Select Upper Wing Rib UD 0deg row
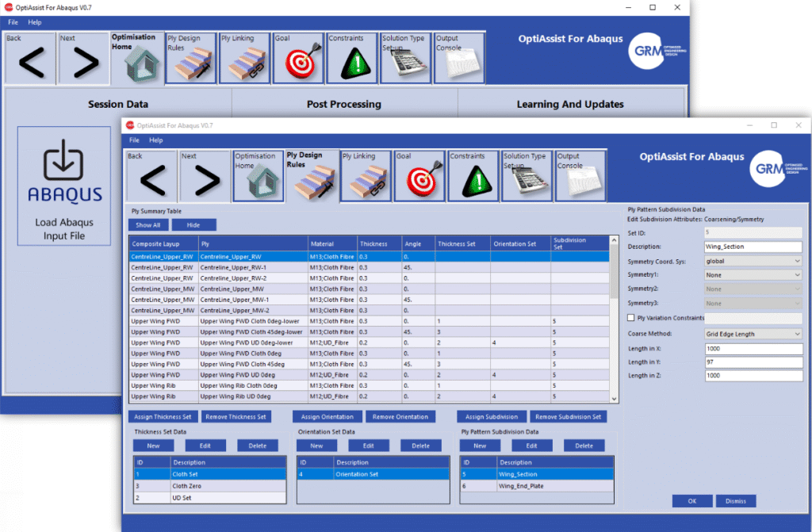 point(370,396)
